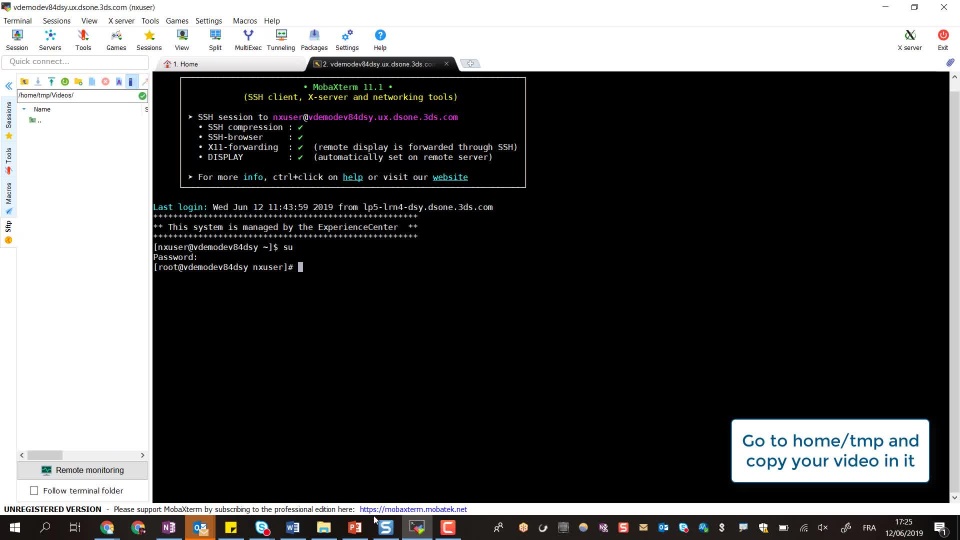Switch to the Macros side tab

pos(9,198)
